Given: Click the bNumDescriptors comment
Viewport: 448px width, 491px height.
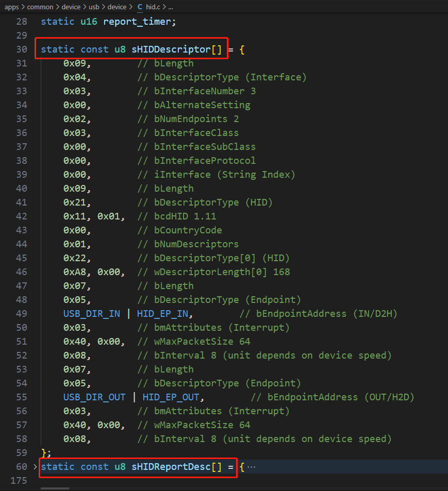Looking at the screenshot, I should [x=188, y=244].
